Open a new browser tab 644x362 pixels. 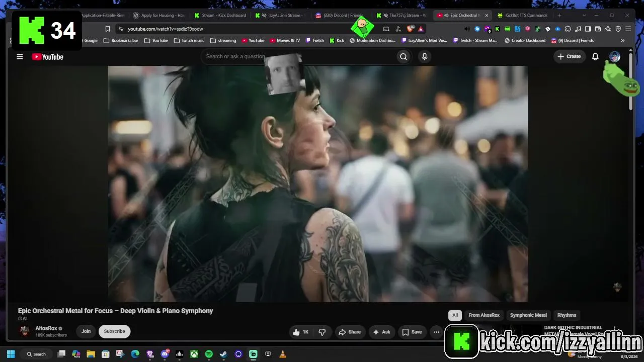click(x=559, y=16)
